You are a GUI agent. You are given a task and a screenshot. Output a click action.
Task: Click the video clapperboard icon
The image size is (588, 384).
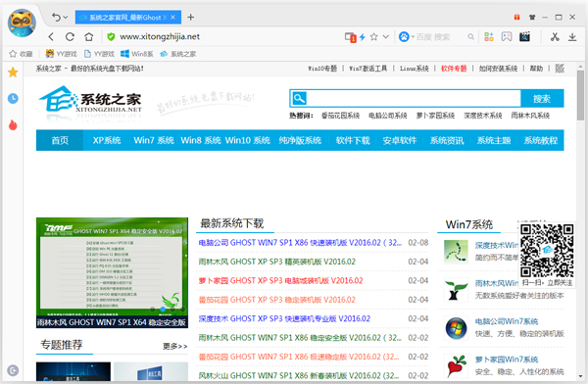click(524, 37)
